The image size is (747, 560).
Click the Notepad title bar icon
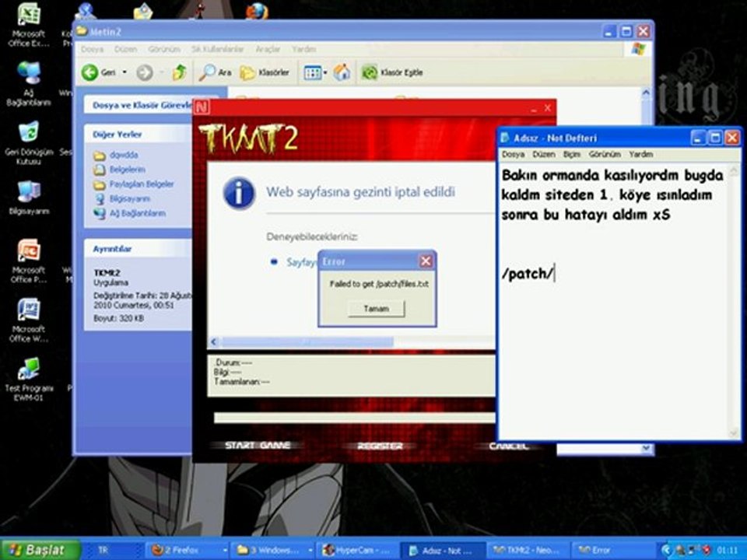pyautogui.click(x=505, y=138)
